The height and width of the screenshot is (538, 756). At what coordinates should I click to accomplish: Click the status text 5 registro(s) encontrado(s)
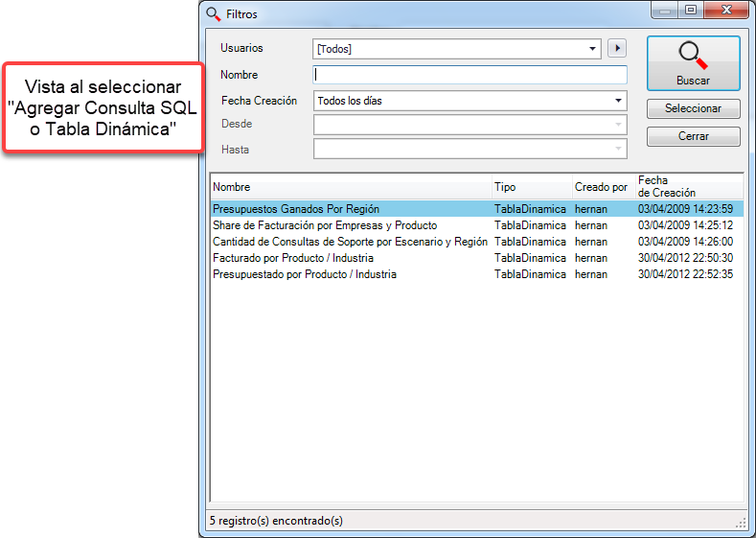coord(276,521)
